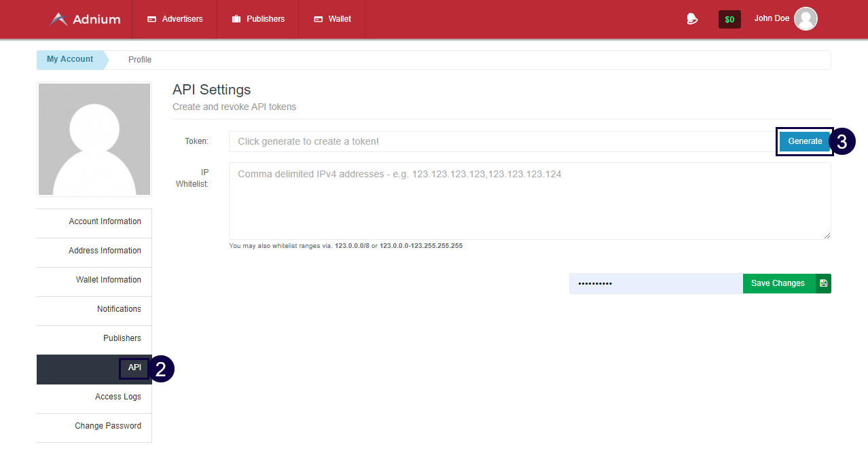Click the My Account breadcrumb
Viewport: 868px width, 449px height.
pos(70,59)
